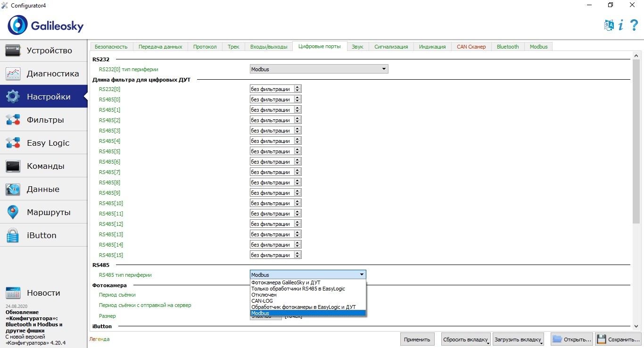The height and width of the screenshot is (348, 644).
Task: Choose CAN-LOG option in dropdown list
Action: pyautogui.click(x=262, y=301)
